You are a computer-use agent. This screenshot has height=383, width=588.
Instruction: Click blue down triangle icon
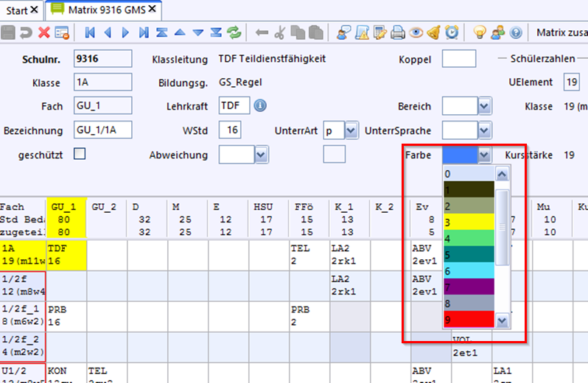pos(198,33)
